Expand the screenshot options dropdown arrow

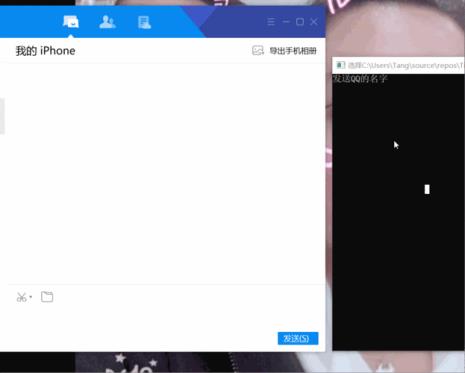point(31,297)
